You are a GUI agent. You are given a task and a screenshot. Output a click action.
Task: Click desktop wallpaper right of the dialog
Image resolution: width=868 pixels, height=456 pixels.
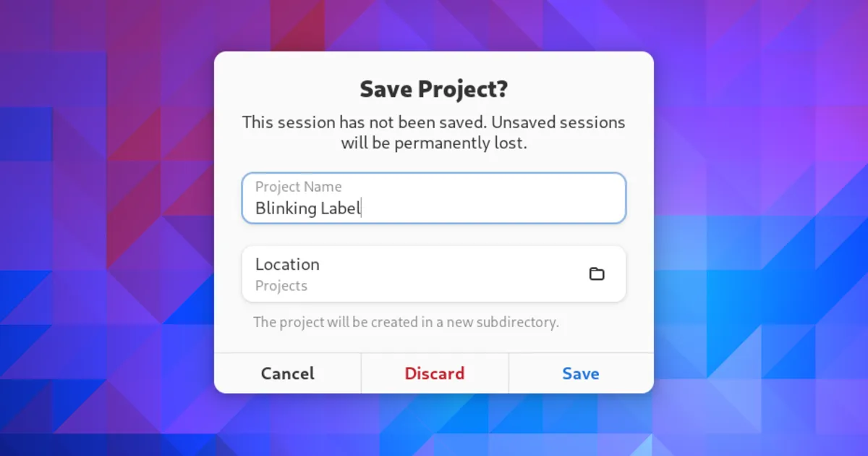pyautogui.click(x=759, y=232)
